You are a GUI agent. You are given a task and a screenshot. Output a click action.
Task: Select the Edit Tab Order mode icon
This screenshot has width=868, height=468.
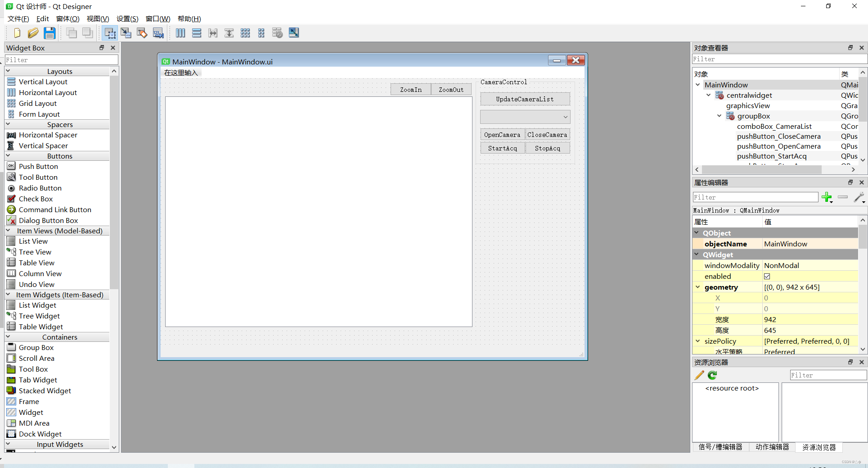tap(158, 33)
